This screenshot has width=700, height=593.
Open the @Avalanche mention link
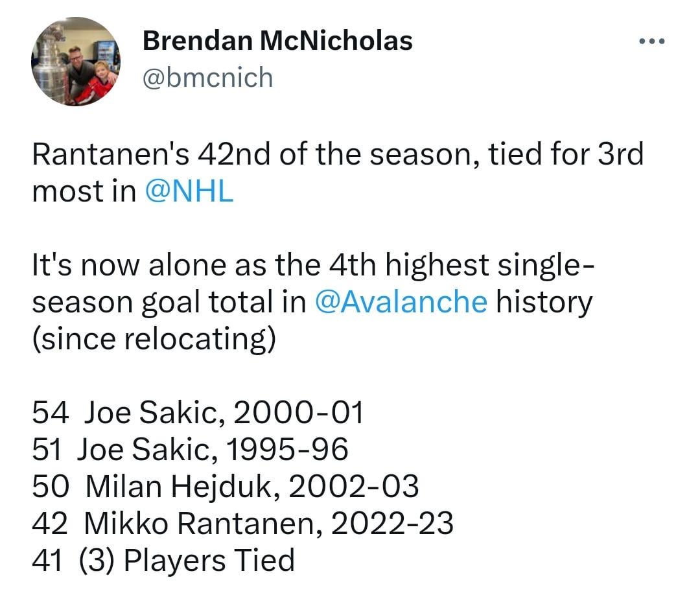(x=400, y=302)
